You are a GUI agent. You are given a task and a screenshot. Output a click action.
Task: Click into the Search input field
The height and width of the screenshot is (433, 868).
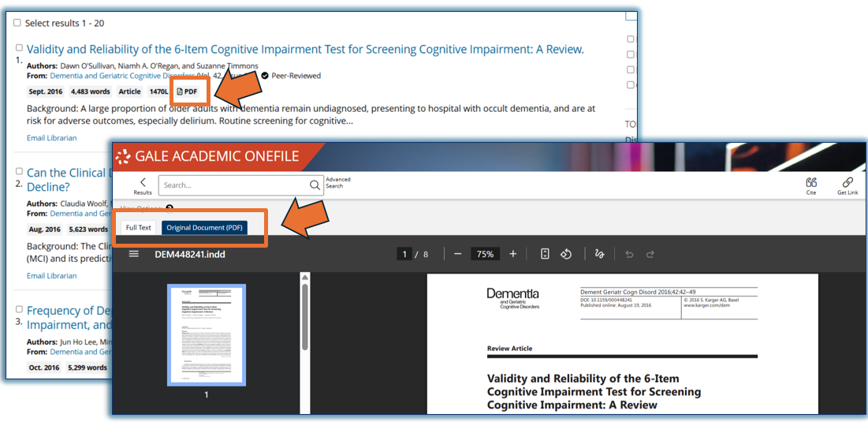pyautogui.click(x=233, y=185)
